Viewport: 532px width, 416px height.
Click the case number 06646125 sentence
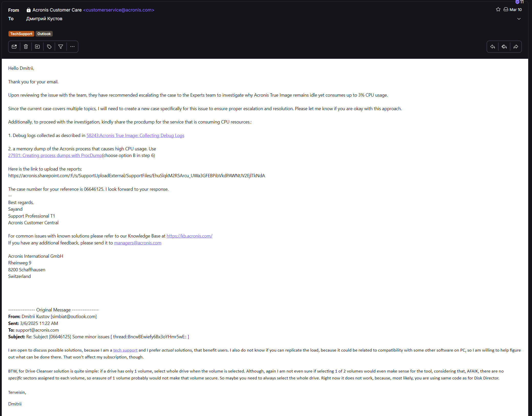[x=56, y=189]
